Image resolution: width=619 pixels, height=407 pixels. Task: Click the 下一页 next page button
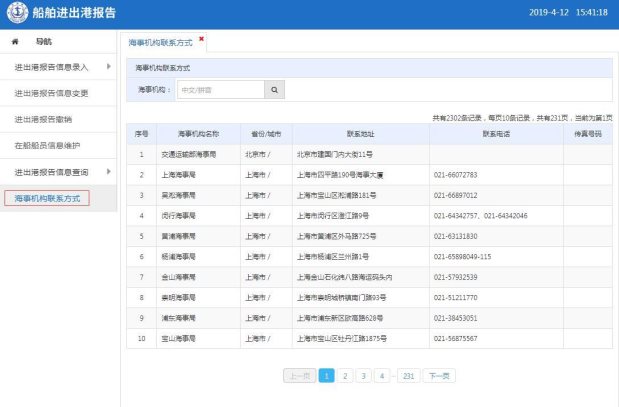(438, 376)
